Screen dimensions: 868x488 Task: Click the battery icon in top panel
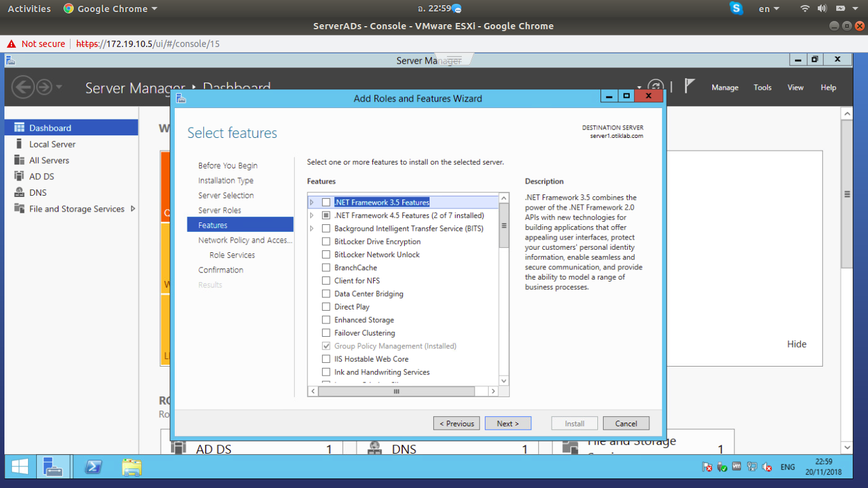[x=840, y=8]
